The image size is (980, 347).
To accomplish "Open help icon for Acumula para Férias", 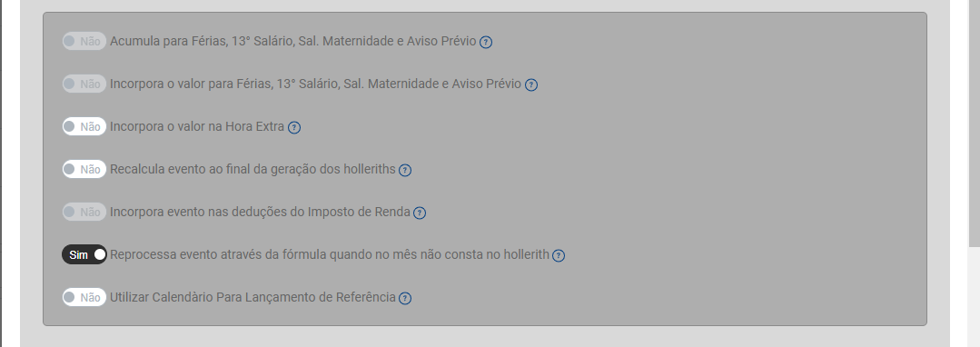I will pos(486,42).
